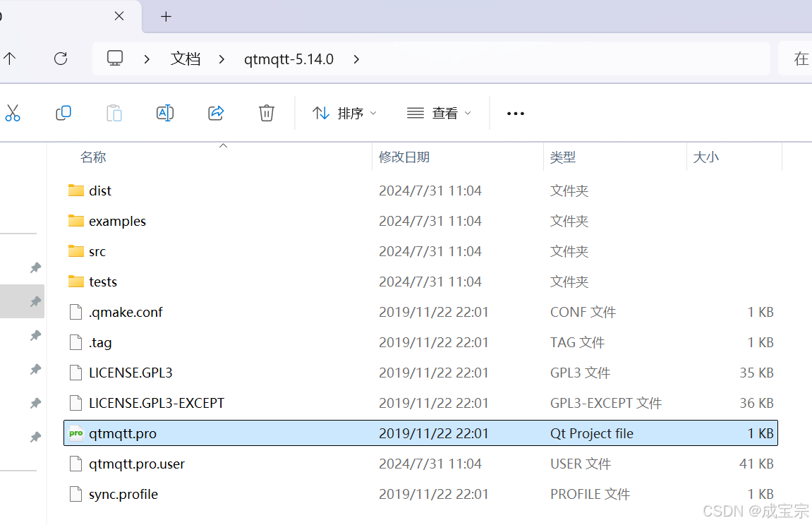This screenshot has height=525, width=812.
Task: Expand chevron after 文档 breadcrumb
Action: coord(222,59)
